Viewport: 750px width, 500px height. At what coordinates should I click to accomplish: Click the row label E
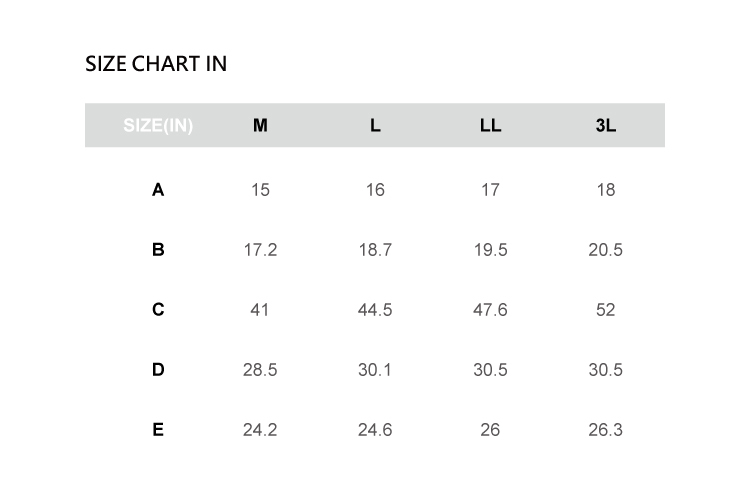point(158,429)
